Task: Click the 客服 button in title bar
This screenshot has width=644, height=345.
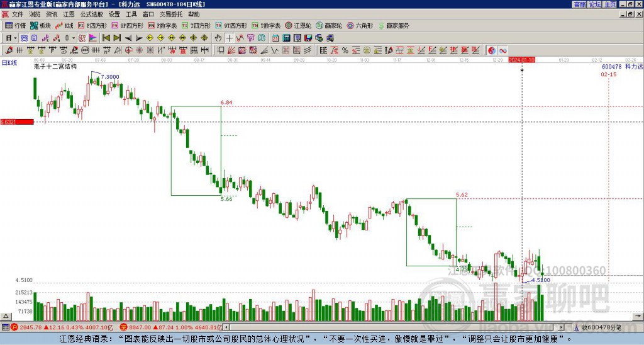Action: (579, 4)
